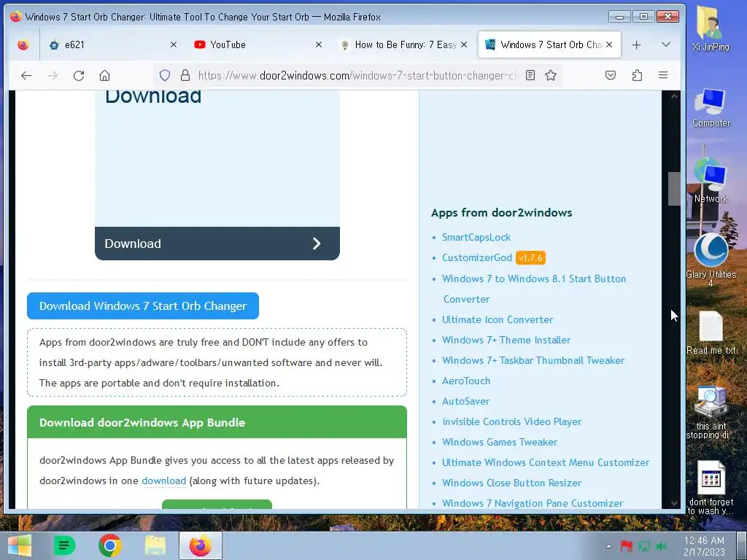Go back to the previous page
Viewport: 747px width, 560px height.
[x=26, y=75]
